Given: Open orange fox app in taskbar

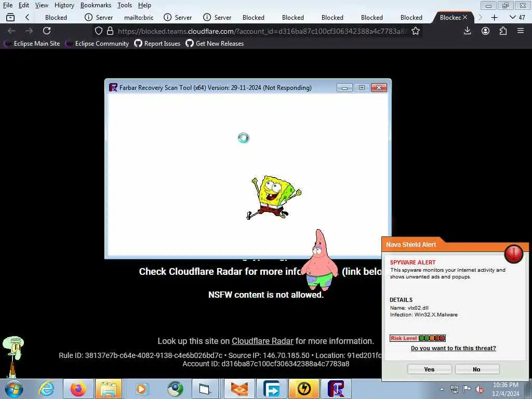Looking at the screenshot, I should [x=240, y=389].
